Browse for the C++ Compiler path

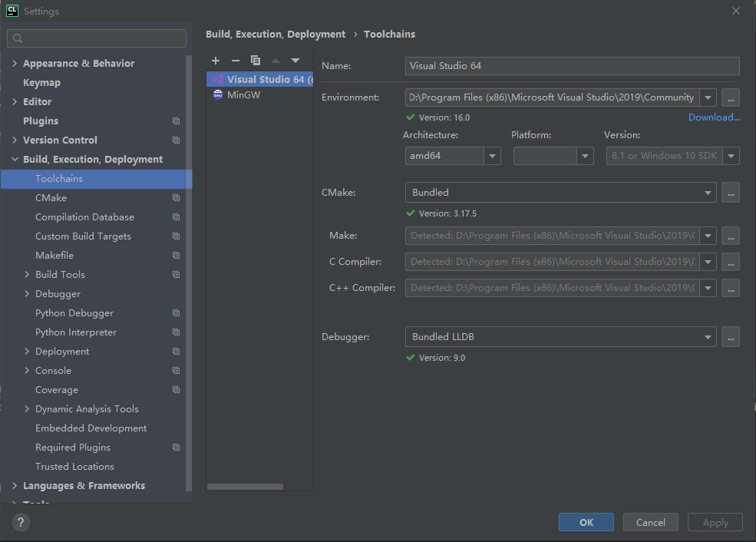[x=731, y=288]
